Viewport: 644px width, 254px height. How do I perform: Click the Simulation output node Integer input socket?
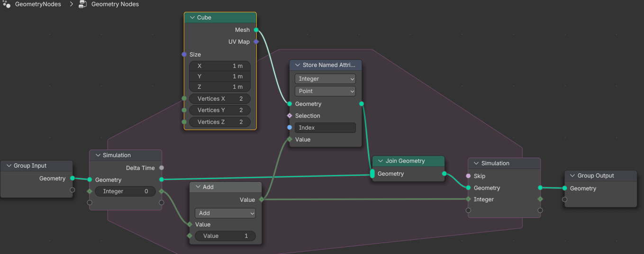click(x=468, y=199)
